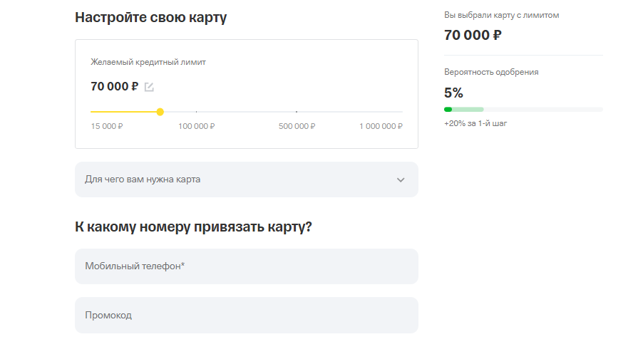Click the edit icon beside 70 000 ₽
Screen dimensions: 638x364
[149, 87]
